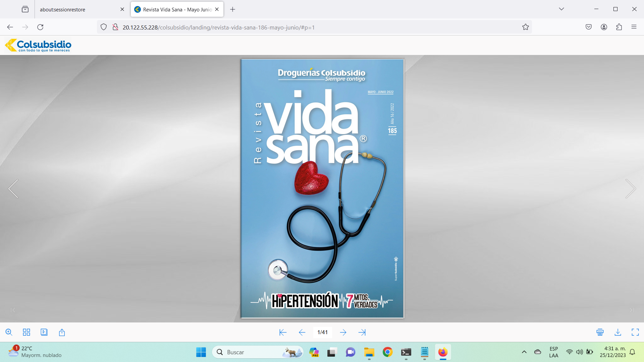Download the magazine file
The width and height of the screenshot is (644, 362).
(x=618, y=332)
